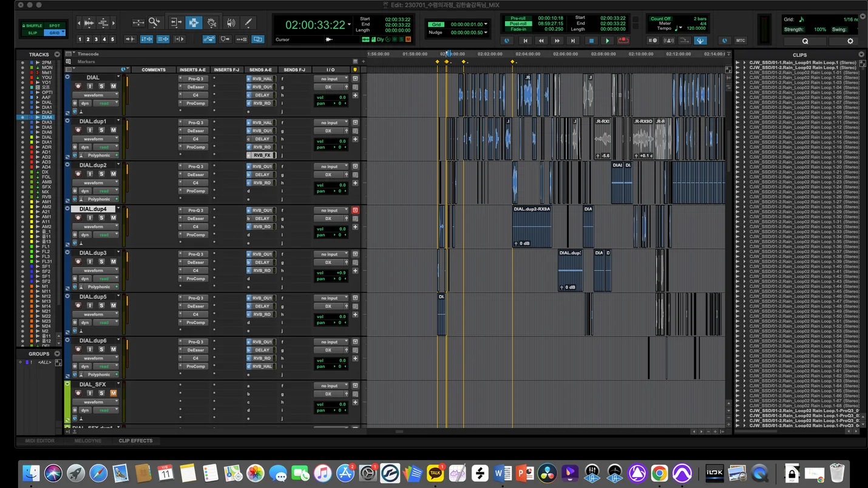This screenshot has width=868, height=488.
Task: Toggle Insertion Follows Playback button
Action: tap(179, 39)
